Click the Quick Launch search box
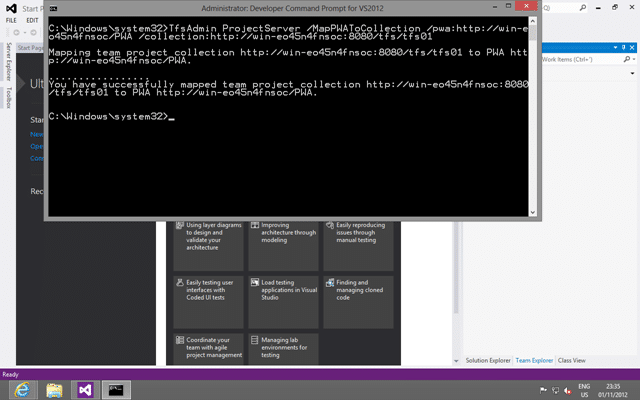This screenshot has height=400, width=640. 560,8
